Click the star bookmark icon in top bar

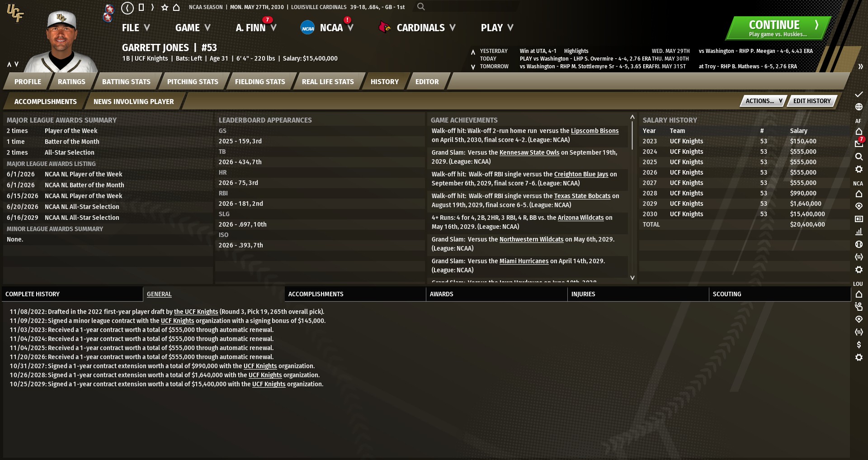(x=165, y=7)
